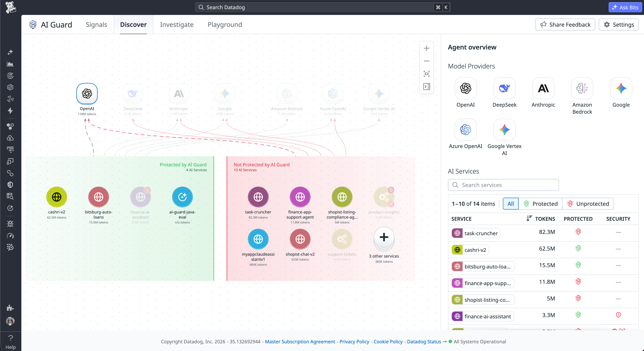Screen dimensions: 644x351
Task: Open the shopist-chat-v2 service node
Action: (x=300, y=239)
